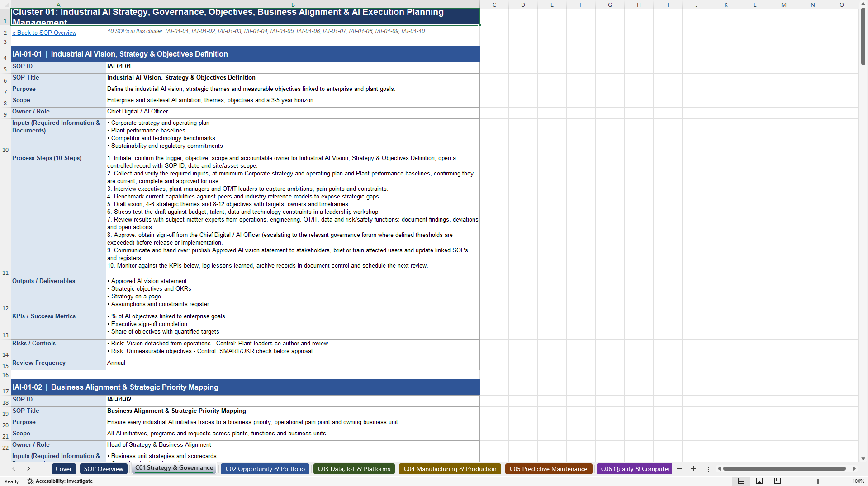The image size is (868, 486).
Task: Click the 100% zoom level
Action: coord(858,481)
